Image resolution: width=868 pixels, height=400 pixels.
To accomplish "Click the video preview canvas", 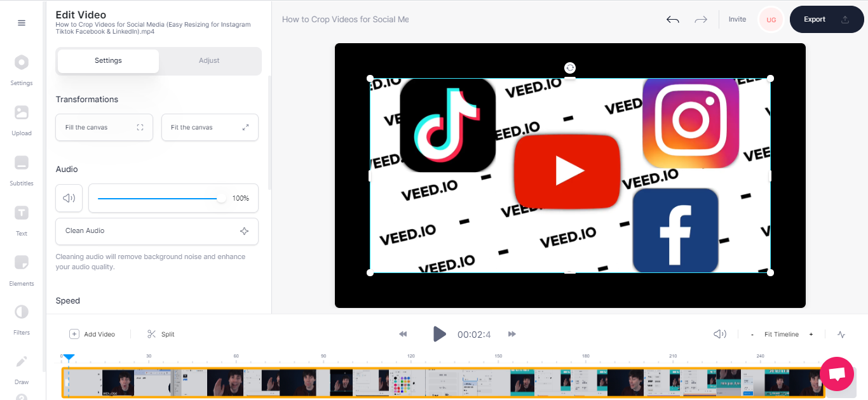I will pos(570,176).
